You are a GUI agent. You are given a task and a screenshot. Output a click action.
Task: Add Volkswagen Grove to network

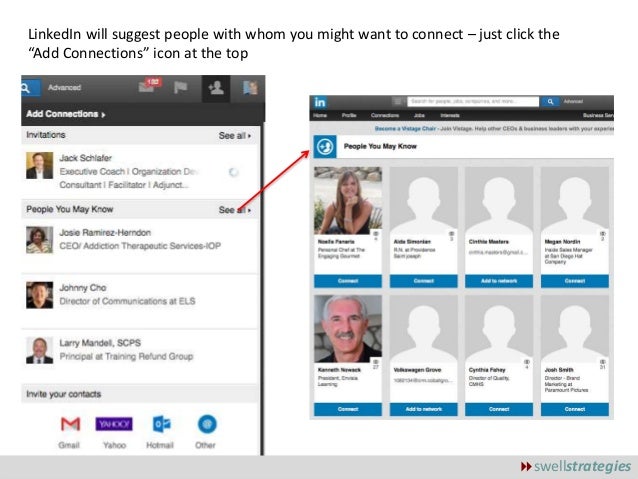pyautogui.click(x=424, y=409)
